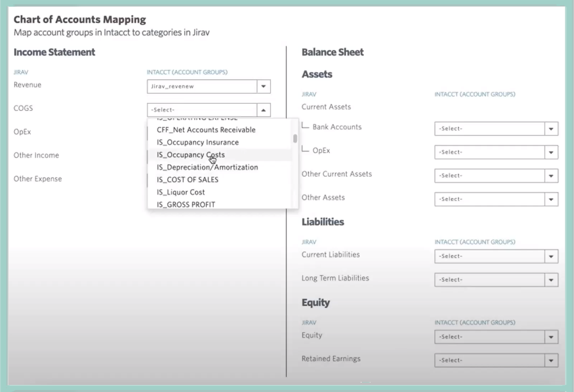Open the Equity account group dropdown
Image resolution: width=574 pixels, height=392 pixels.
(496, 337)
